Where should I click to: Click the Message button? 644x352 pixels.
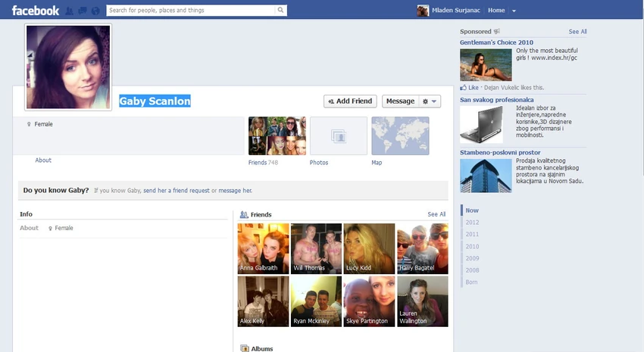tap(401, 101)
